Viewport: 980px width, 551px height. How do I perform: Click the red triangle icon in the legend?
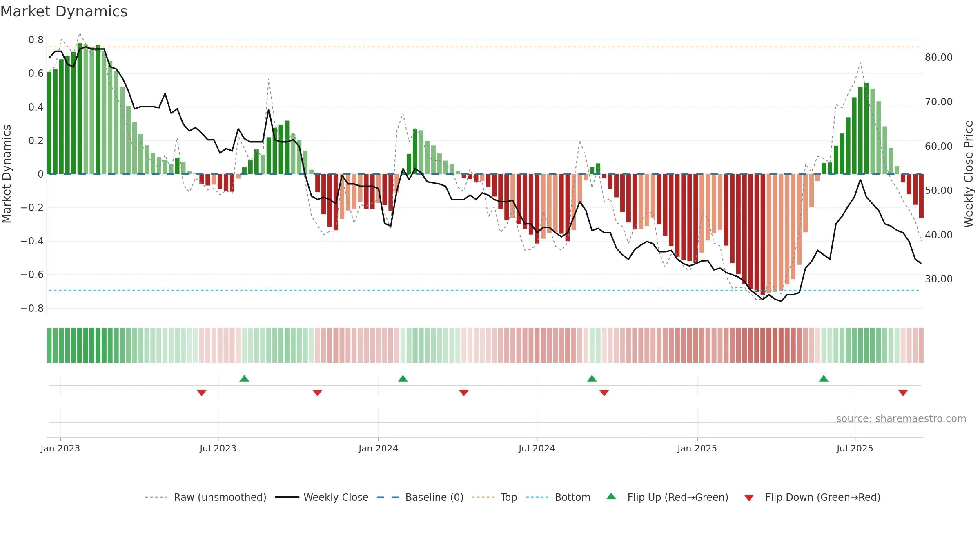749,498
